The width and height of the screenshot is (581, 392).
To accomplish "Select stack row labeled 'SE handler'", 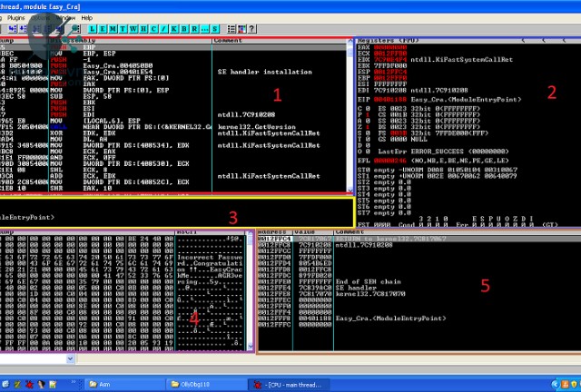I will [356, 288].
